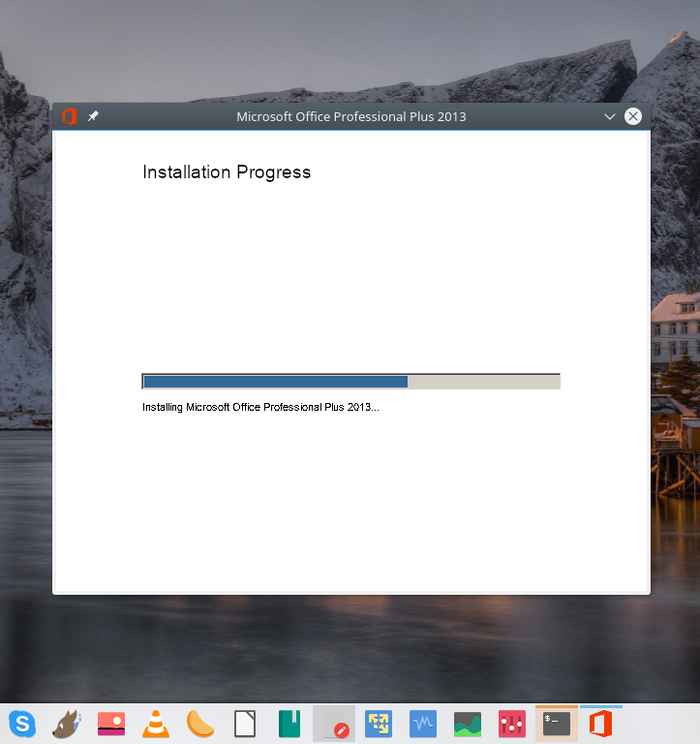Open the blank document icon in the taskbar

245,724
